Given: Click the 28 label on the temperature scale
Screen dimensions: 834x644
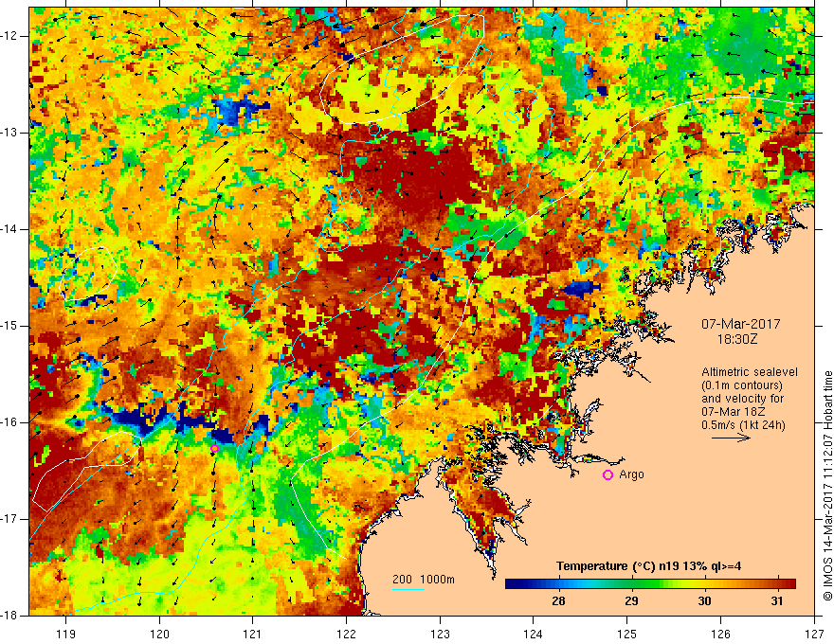Looking at the screenshot, I should click(558, 601).
